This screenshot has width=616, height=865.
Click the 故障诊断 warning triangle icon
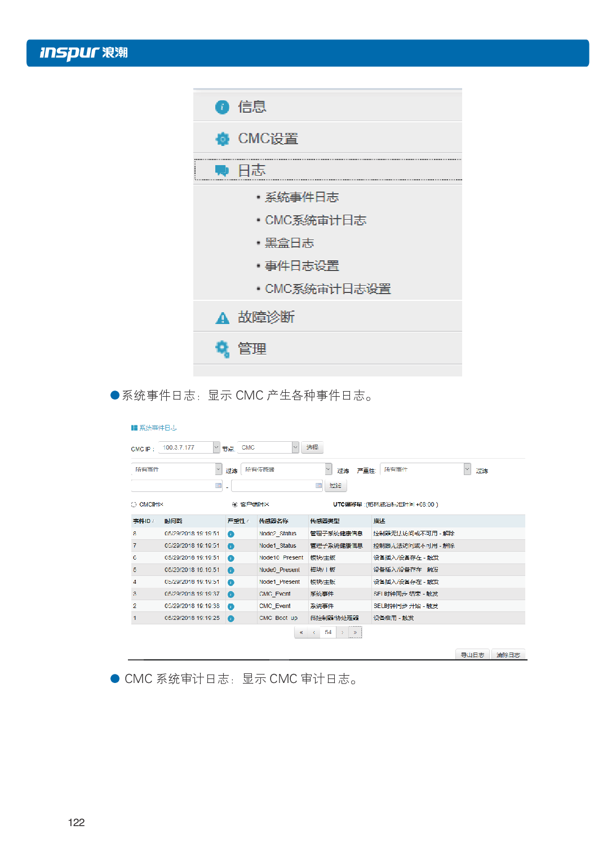pyautogui.click(x=221, y=317)
